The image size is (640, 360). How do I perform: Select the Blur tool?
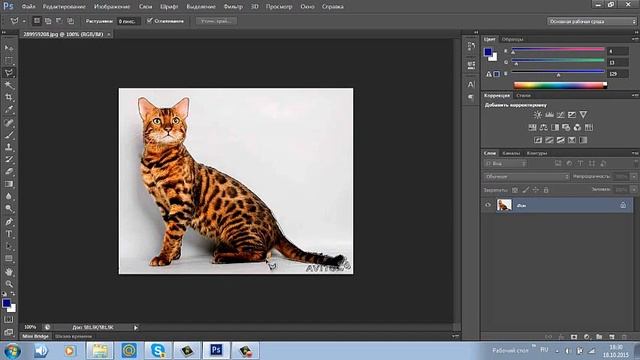click(x=9, y=196)
